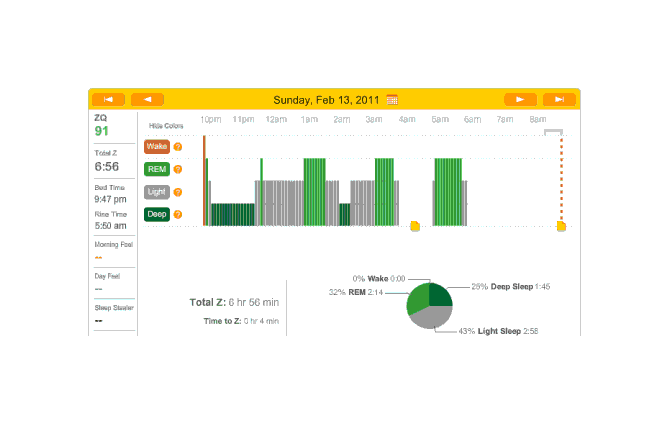This screenshot has width=670, height=421.
Task: Go to the previous night
Action: coord(147,99)
